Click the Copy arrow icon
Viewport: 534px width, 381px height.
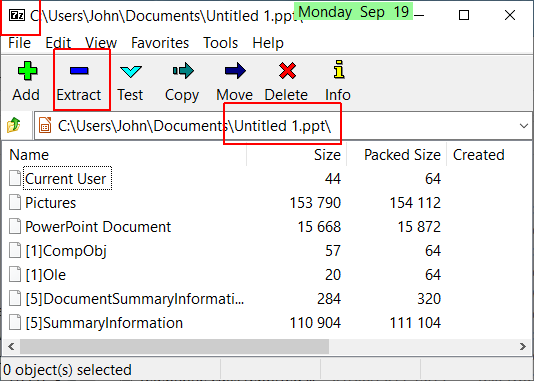coord(183,70)
